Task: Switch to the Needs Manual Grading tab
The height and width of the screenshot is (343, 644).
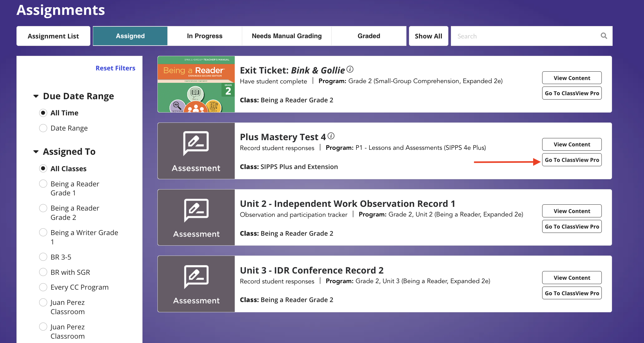Action: (287, 36)
